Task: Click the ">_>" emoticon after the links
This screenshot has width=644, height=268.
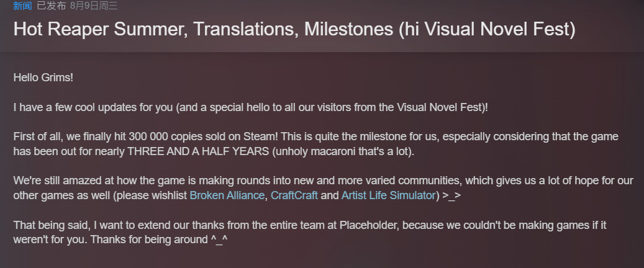Action: 453,195
